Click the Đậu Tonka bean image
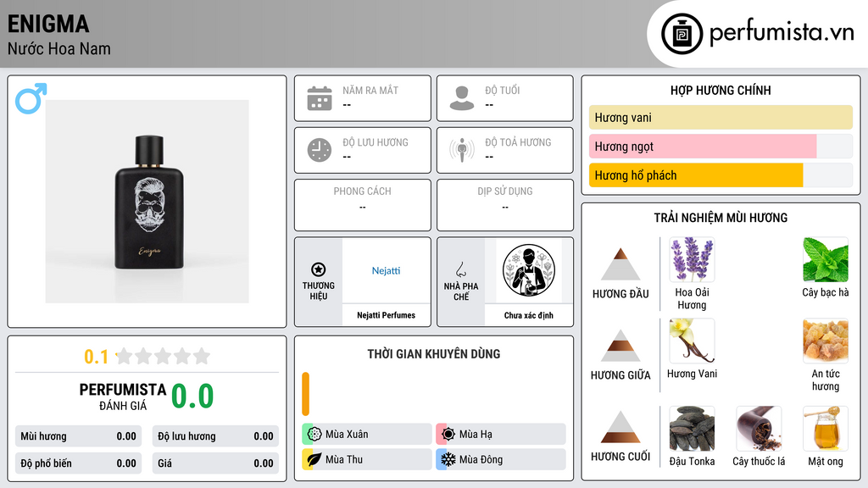Viewport: 868px width, 488px height. pos(692,429)
